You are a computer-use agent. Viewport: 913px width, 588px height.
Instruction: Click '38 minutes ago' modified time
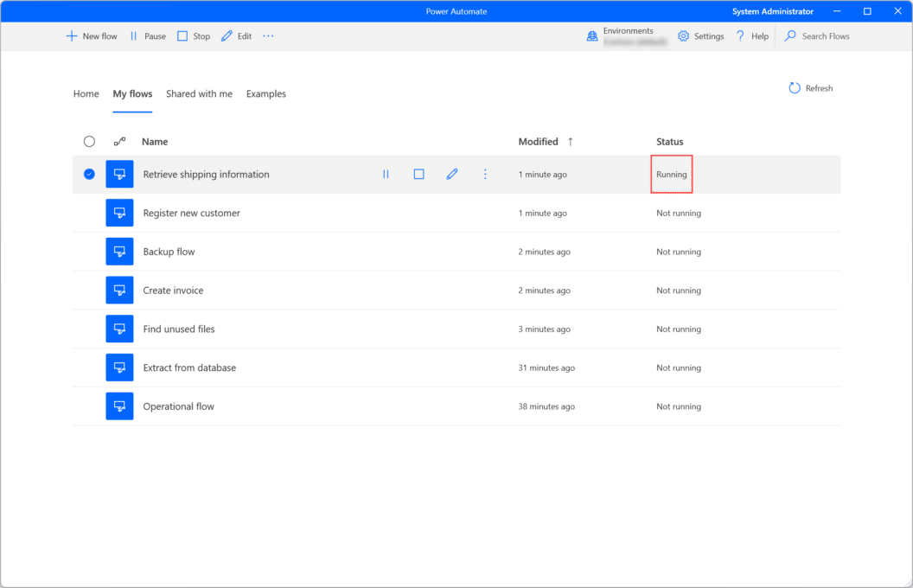pos(546,406)
